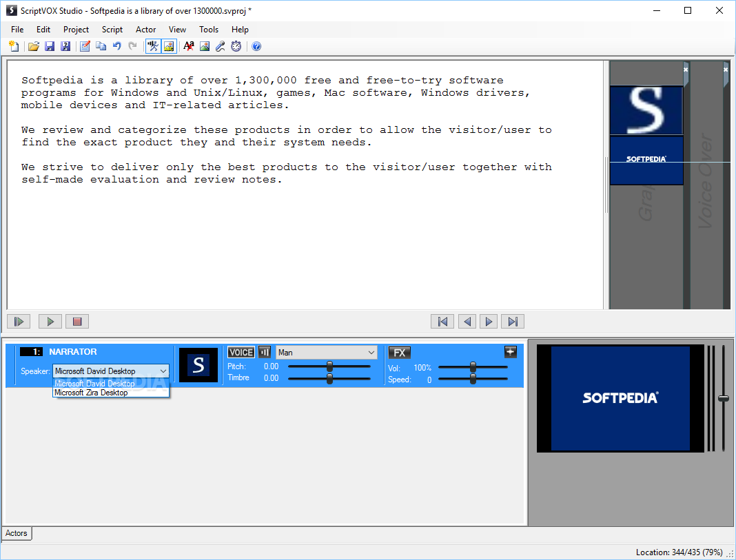The width and height of the screenshot is (736, 560).
Task: Click the VOICE button
Action: click(241, 352)
